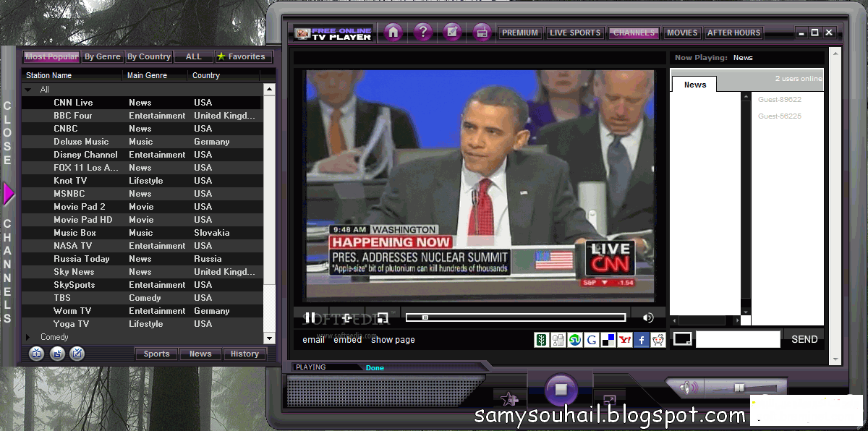The image size is (868, 431).
Task: Share via Google icon
Action: [591, 340]
